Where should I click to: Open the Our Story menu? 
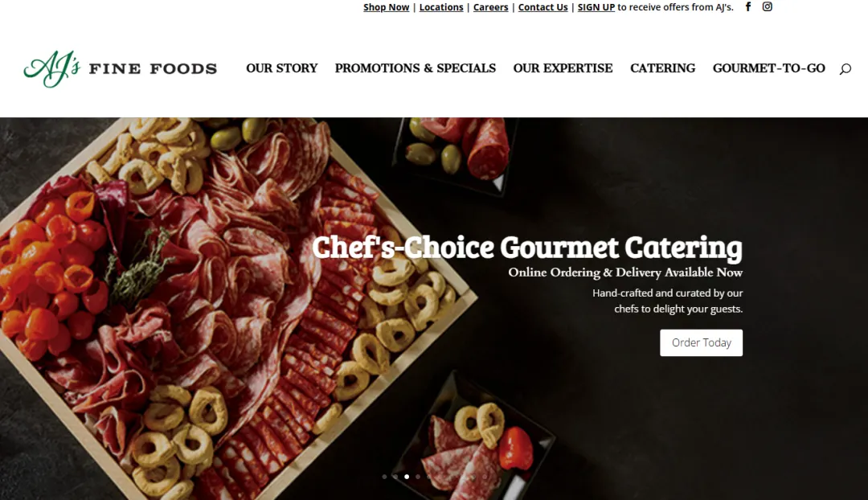point(282,68)
